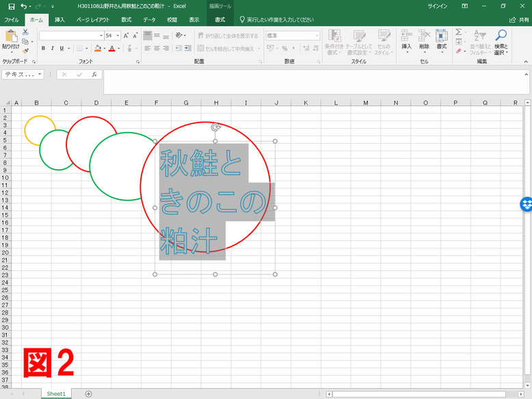
Task: Increase font size with larger A icon
Action: click(x=126, y=36)
